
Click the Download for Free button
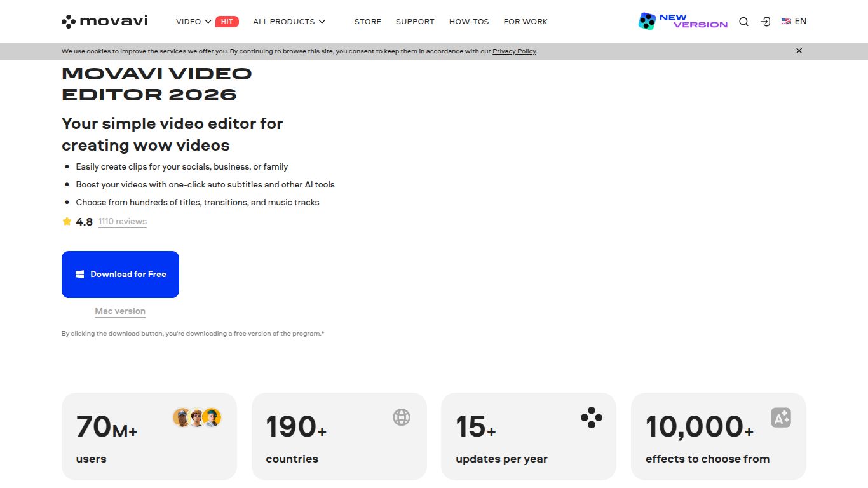point(120,274)
